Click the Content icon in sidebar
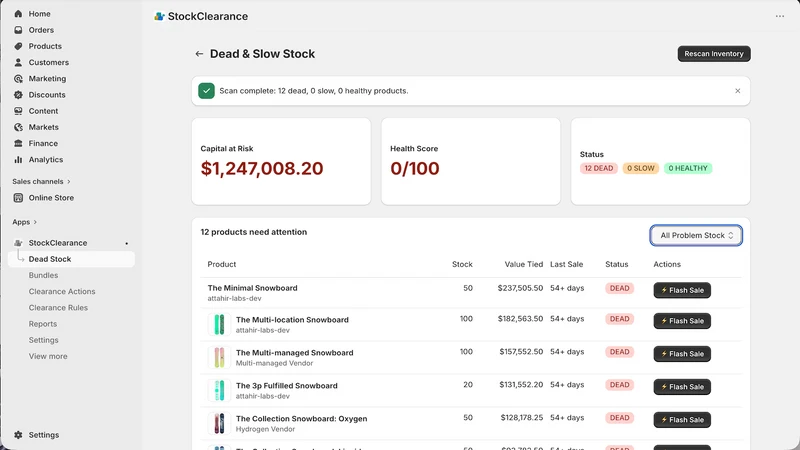800x450 pixels. 18,111
